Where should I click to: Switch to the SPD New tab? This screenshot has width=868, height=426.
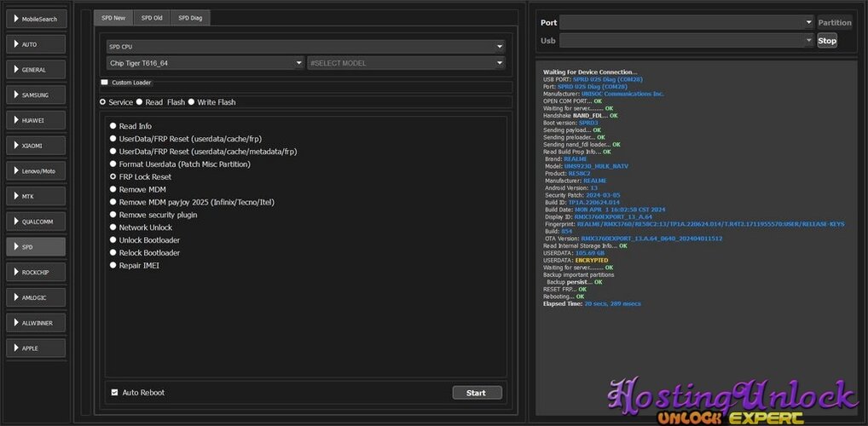[x=113, y=18]
